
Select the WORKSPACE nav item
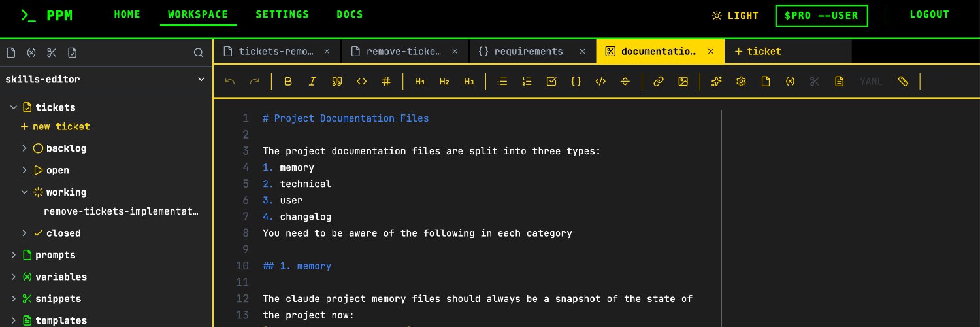198,14
